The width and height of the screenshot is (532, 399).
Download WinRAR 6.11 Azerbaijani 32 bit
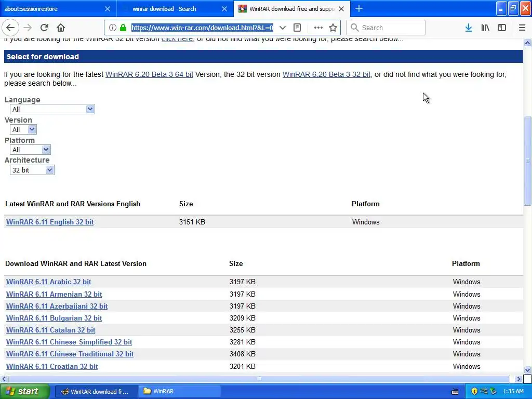57,306
